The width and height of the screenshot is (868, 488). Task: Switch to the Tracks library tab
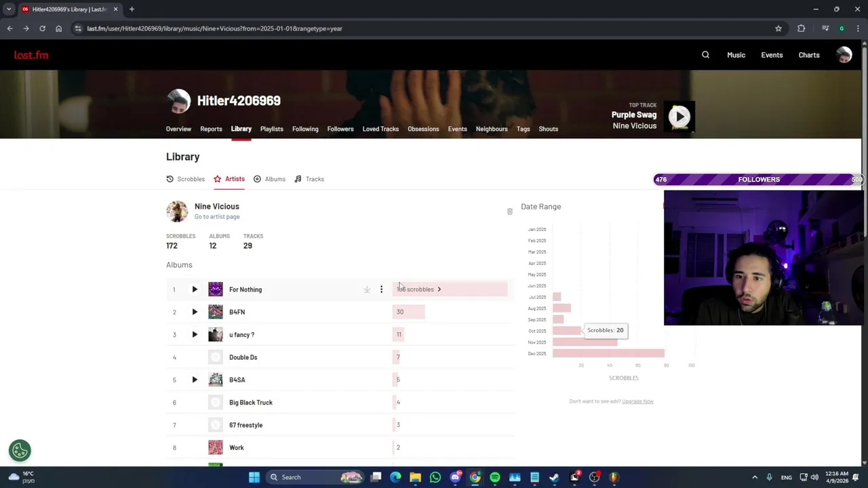[309, 179]
